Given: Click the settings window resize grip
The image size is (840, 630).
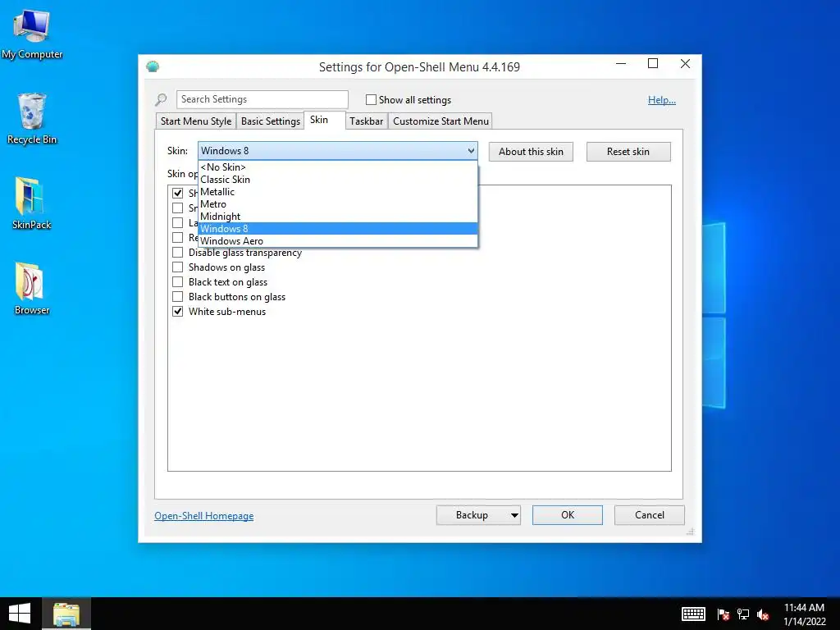Looking at the screenshot, I should tap(691, 532).
